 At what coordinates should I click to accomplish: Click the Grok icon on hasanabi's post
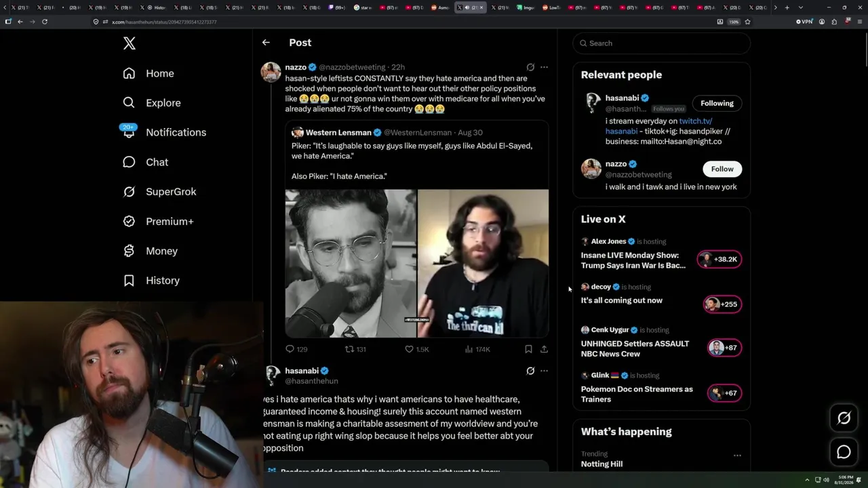tap(530, 371)
